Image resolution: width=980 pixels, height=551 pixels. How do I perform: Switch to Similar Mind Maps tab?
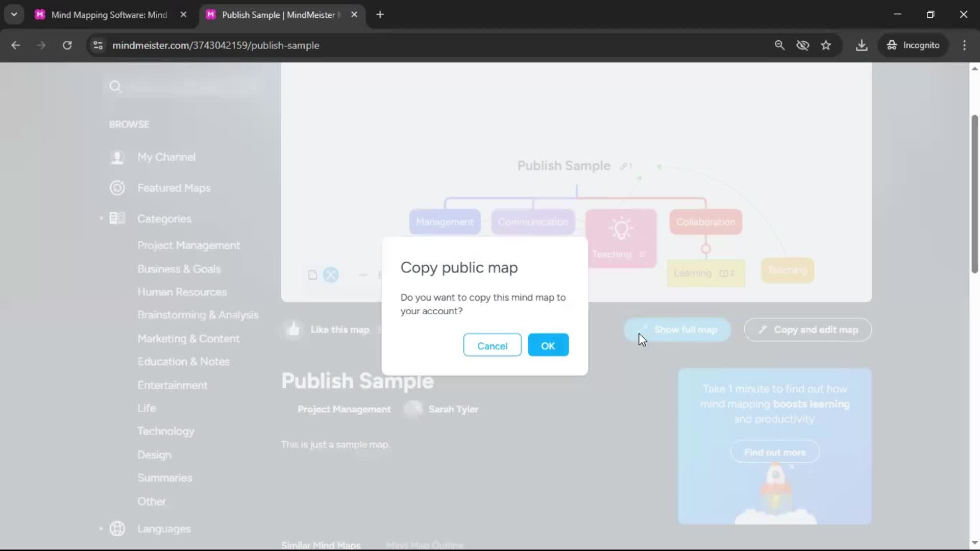[321, 544]
